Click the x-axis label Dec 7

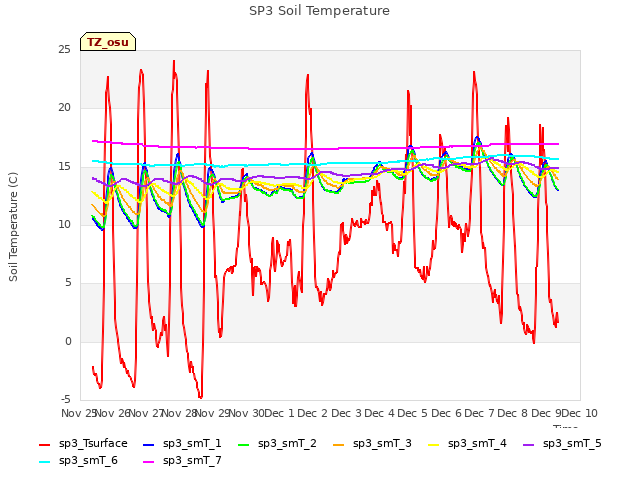(480, 413)
